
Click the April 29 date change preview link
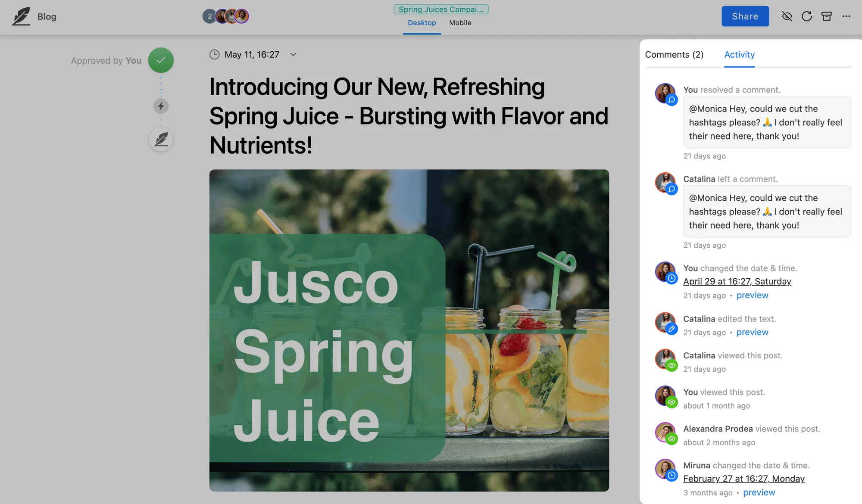(752, 295)
